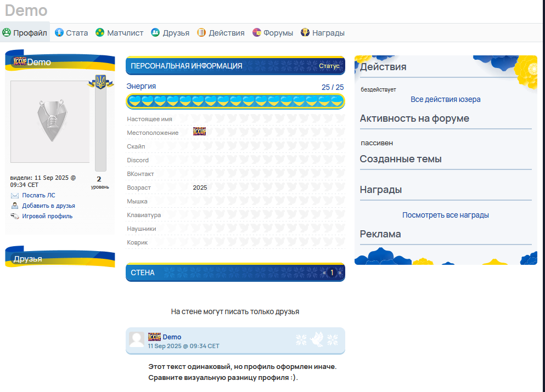This screenshot has width=545, height=392.
Task: Click the Discord row label
Action: click(x=138, y=160)
